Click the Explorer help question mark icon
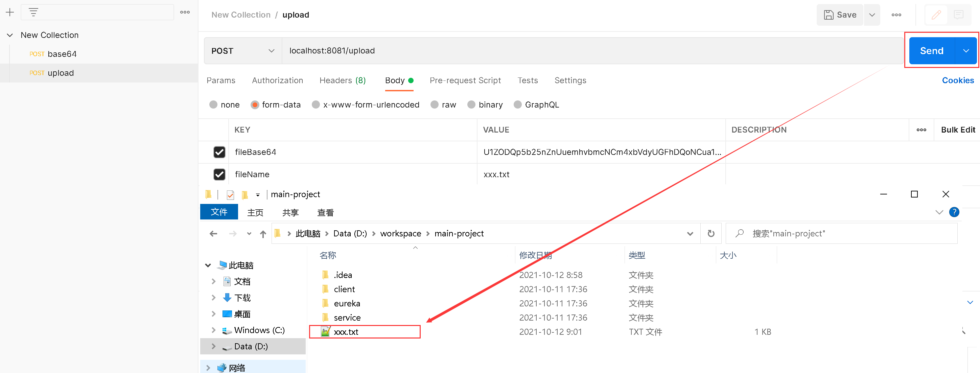The height and width of the screenshot is (373, 980). [954, 212]
